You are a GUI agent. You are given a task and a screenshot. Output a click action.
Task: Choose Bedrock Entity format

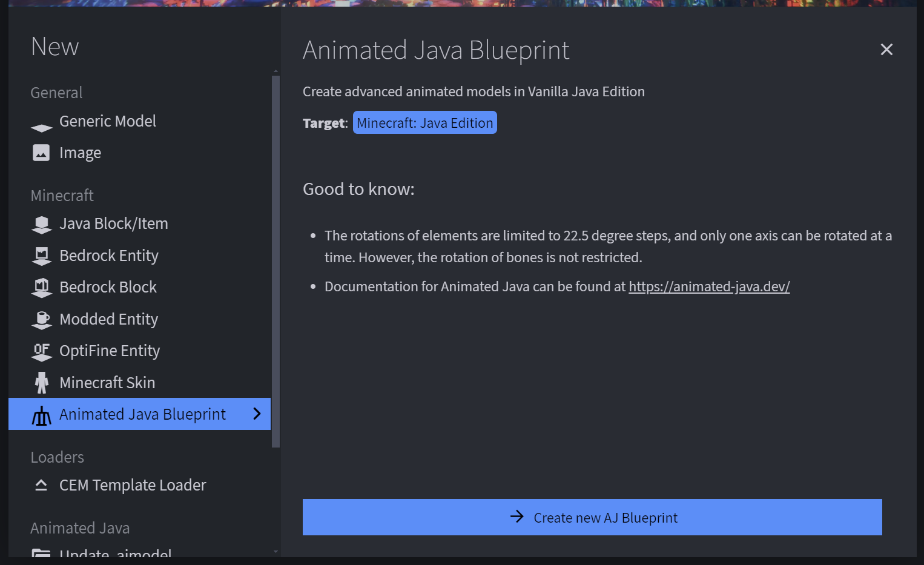140,256
